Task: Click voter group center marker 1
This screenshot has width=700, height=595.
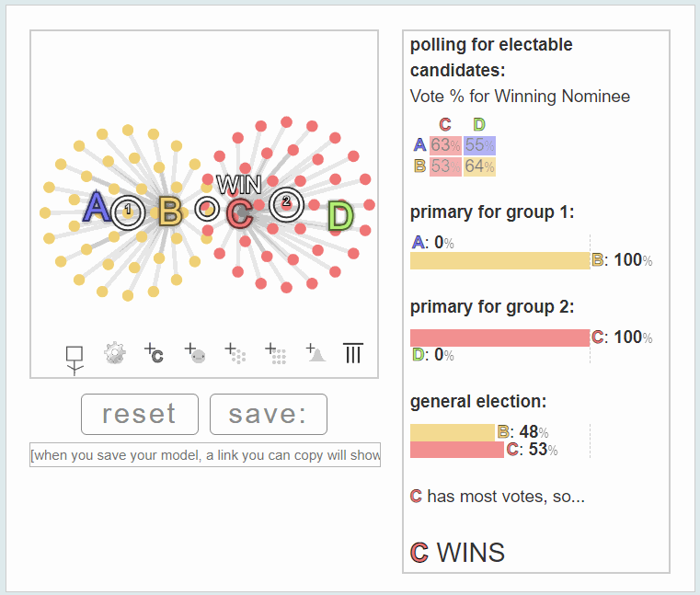Action: coord(128,212)
